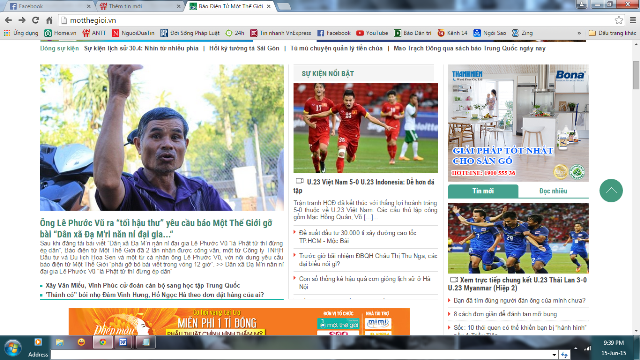Open the U.23 Việt Nam 5-0 article
The image size is (640, 360).
[365, 186]
